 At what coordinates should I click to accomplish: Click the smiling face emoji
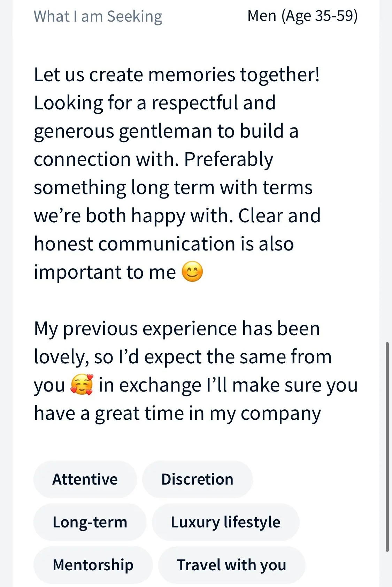pyautogui.click(x=192, y=271)
